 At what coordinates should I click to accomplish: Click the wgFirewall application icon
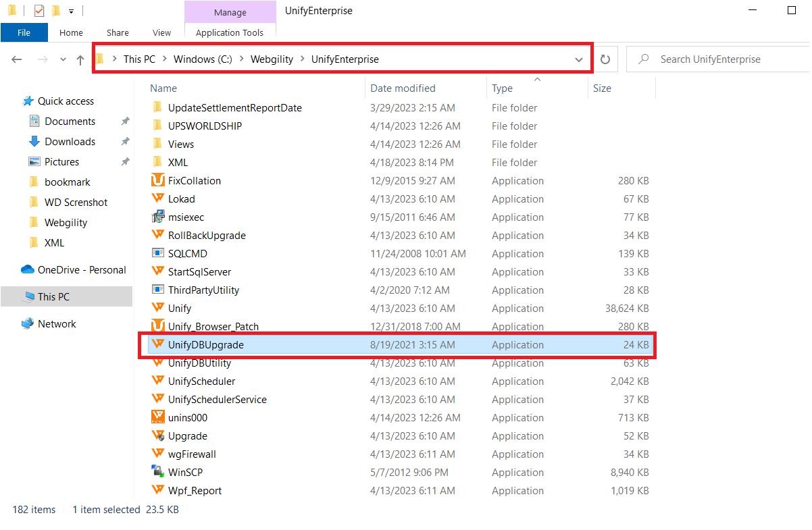tap(157, 454)
